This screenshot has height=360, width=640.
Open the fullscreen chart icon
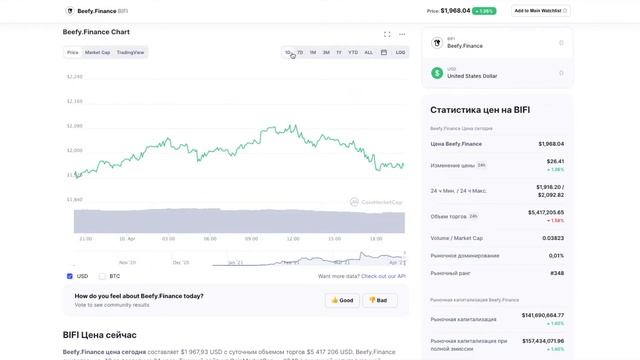pyautogui.click(x=387, y=35)
